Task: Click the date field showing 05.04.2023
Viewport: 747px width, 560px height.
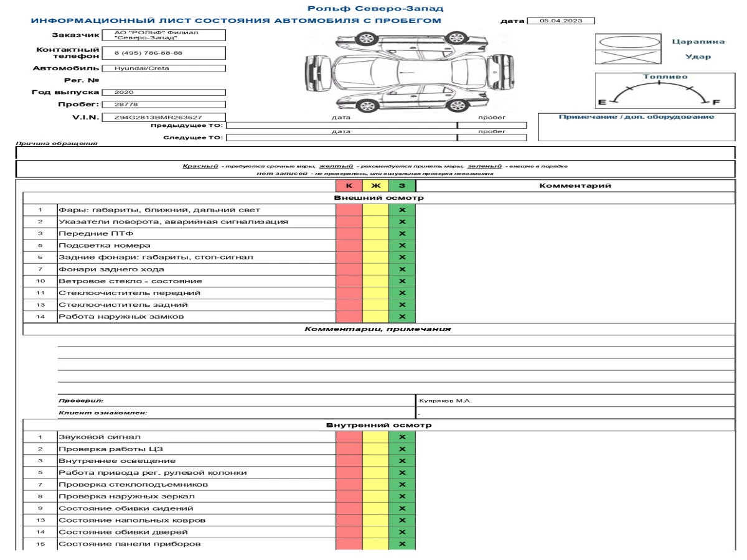Action: (560, 21)
